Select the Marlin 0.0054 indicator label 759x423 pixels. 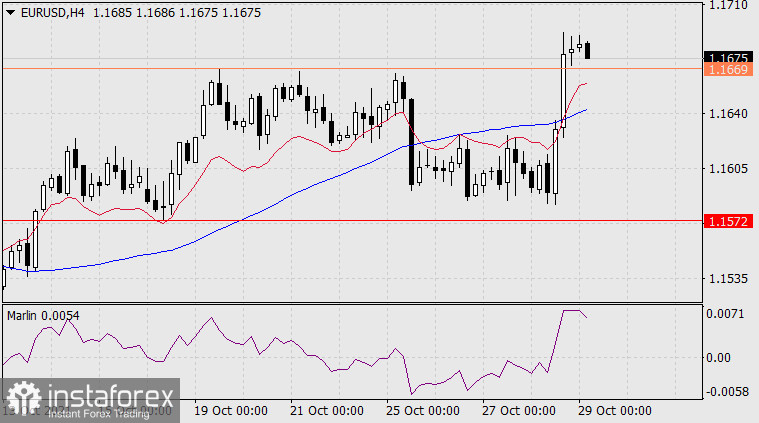(x=43, y=315)
